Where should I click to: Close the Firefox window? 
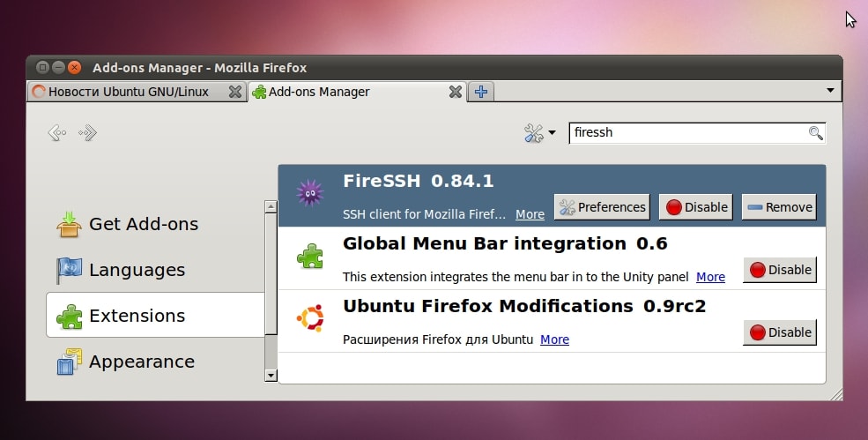[74, 68]
